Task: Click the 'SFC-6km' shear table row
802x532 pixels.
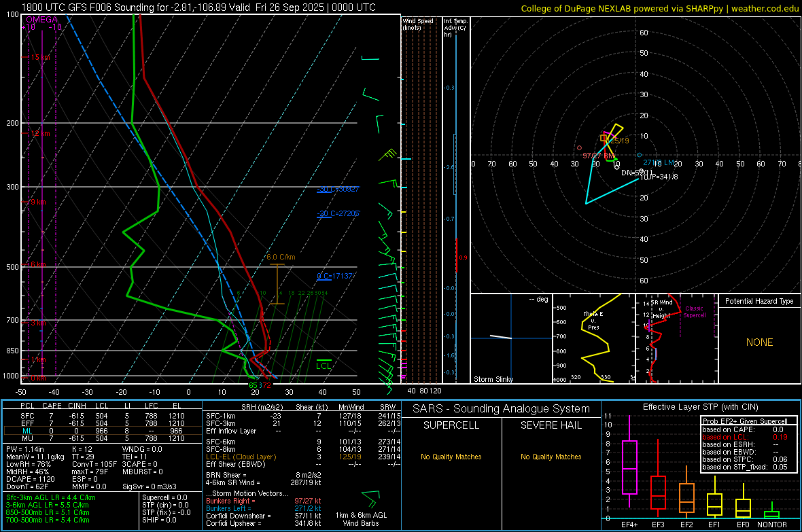Action: click(303, 442)
